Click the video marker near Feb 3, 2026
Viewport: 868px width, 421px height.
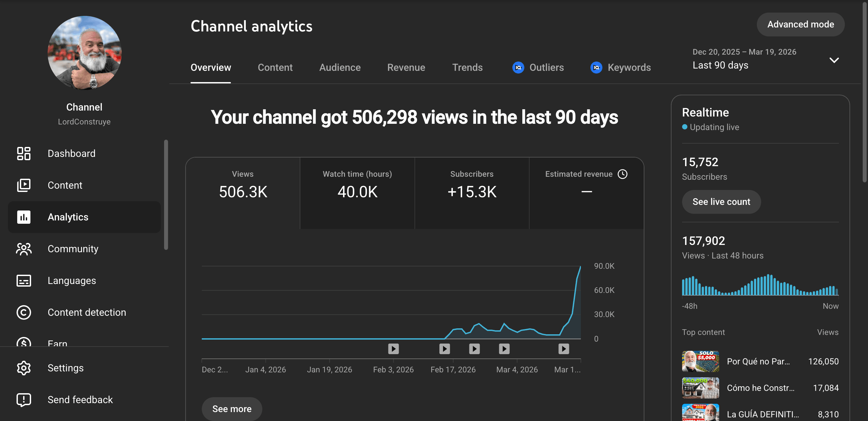[393, 349]
